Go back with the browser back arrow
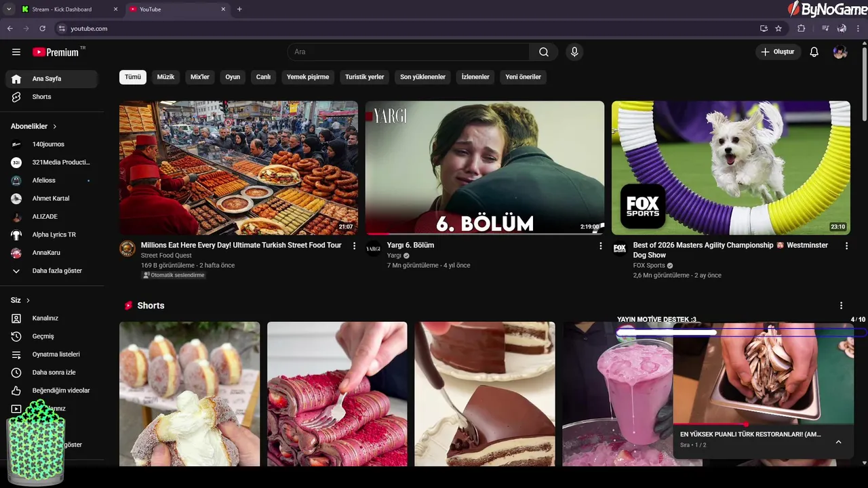 pyautogui.click(x=10, y=28)
